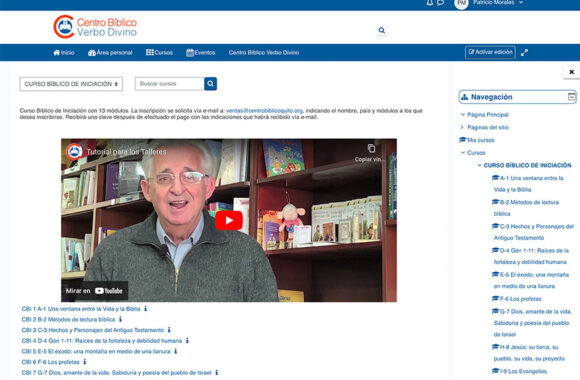The height and width of the screenshot is (380, 580).
Task: Expand the Páginas del sitio tree node
Action: 462,127
